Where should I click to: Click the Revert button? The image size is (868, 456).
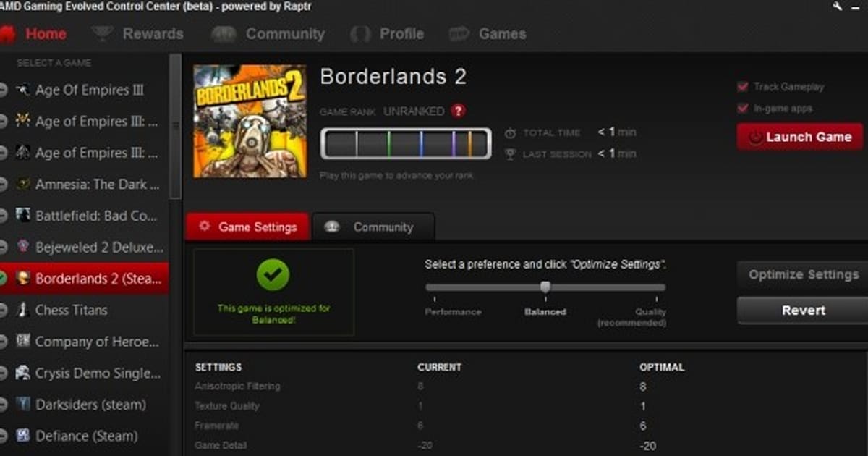click(x=803, y=310)
